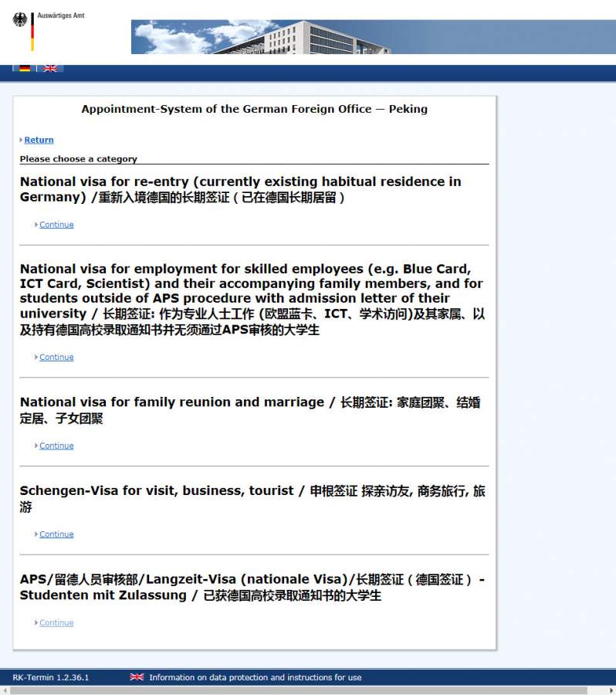Click the left scroll arrow on horizontal scrollbar
Image resolution: width=616 pixels, height=695 pixels.
[5, 690]
